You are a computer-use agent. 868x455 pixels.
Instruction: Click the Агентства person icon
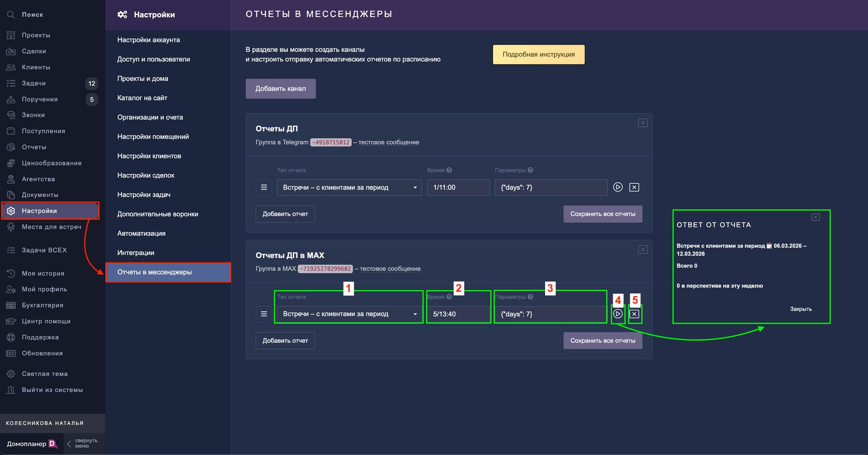tap(10, 179)
